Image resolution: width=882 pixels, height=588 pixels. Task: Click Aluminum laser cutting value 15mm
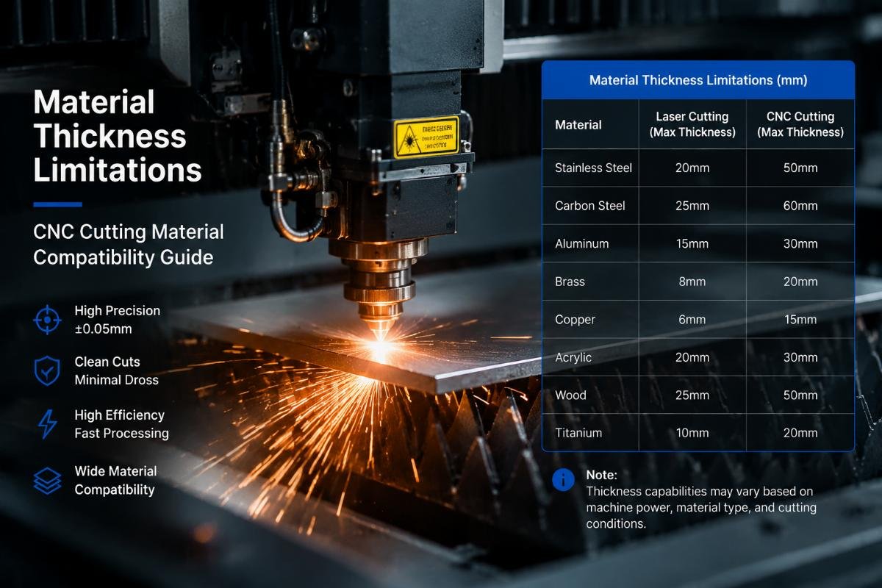tap(692, 243)
